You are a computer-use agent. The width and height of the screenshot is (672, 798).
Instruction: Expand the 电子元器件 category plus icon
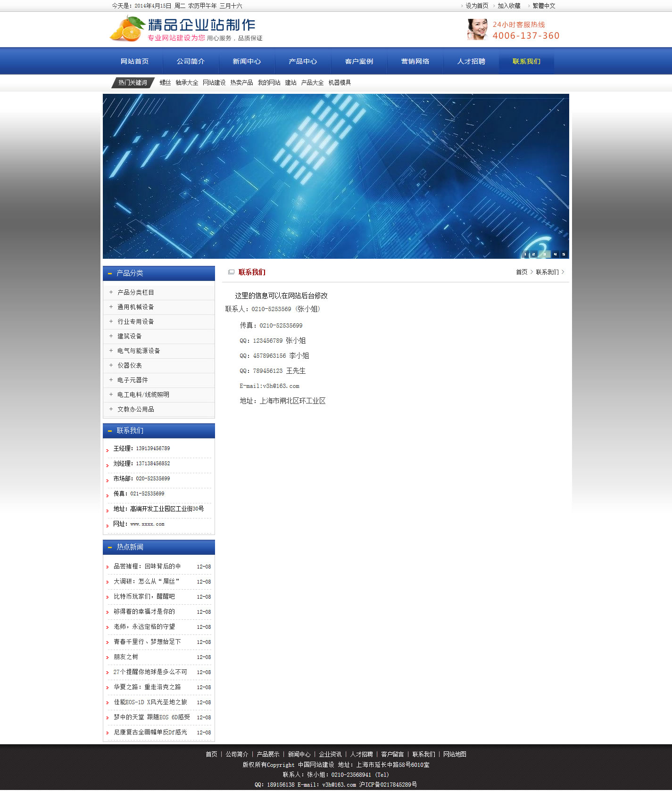(x=111, y=380)
